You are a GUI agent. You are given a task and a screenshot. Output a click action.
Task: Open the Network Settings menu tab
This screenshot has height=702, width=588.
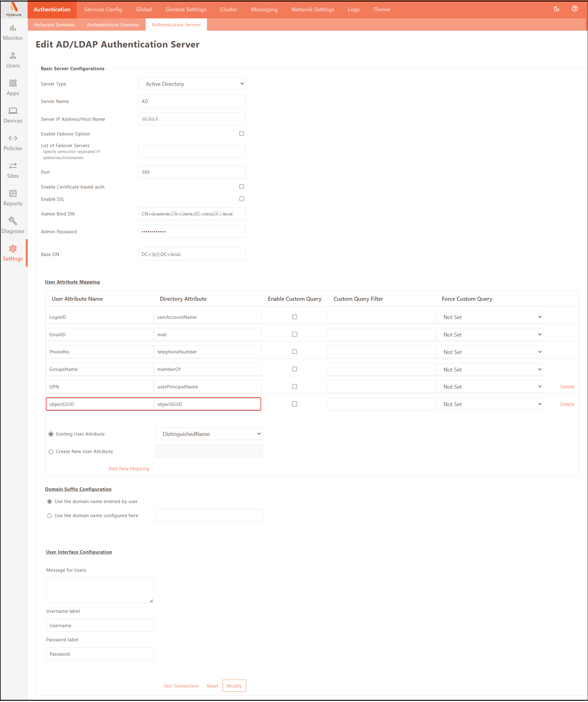tap(313, 10)
